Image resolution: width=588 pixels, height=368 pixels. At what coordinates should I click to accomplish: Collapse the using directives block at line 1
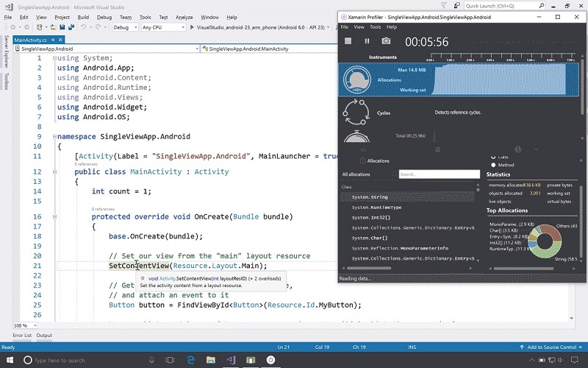pos(54,58)
